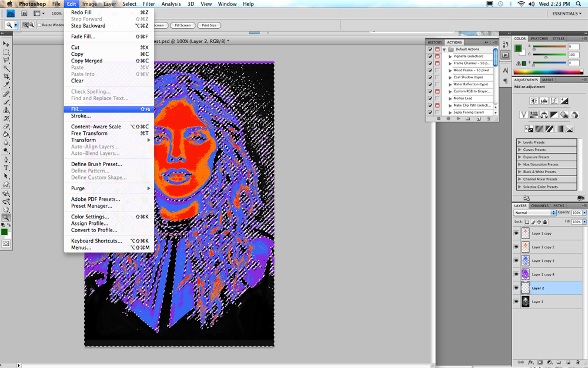The width and height of the screenshot is (588, 368).
Task: Toggle dialog box for Wood Frame action
Action: tap(437, 70)
